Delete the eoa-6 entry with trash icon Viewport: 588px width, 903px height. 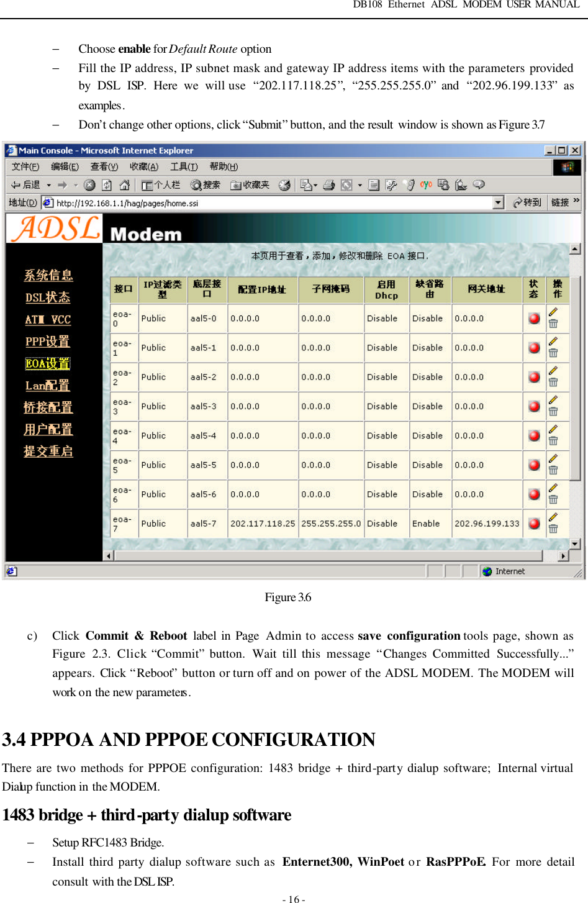[553, 499]
